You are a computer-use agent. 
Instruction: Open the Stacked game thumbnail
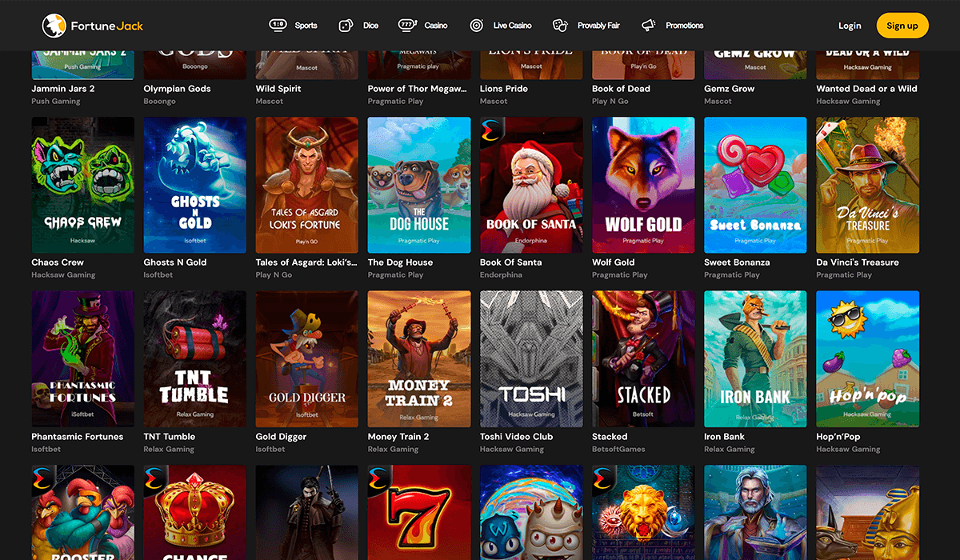pyautogui.click(x=643, y=359)
